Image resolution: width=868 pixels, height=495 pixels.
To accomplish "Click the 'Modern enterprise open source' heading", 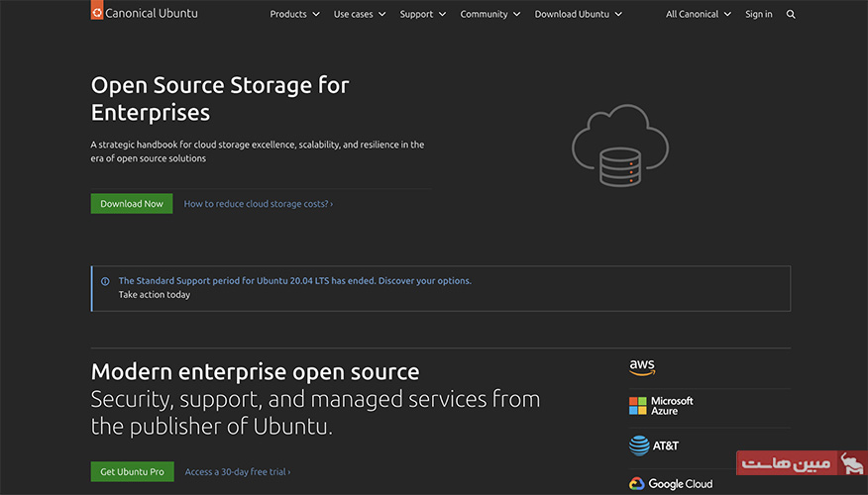I will 256,371.
